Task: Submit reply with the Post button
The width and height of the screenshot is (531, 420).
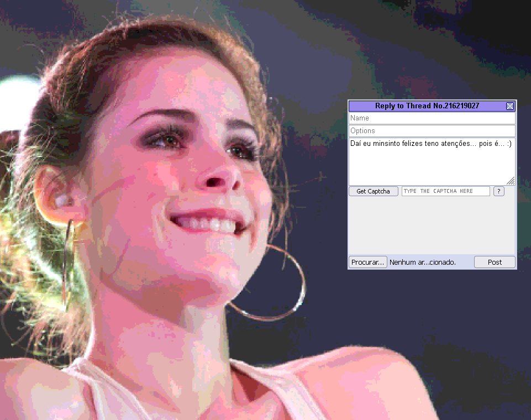Action: click(x=495, y=262)
